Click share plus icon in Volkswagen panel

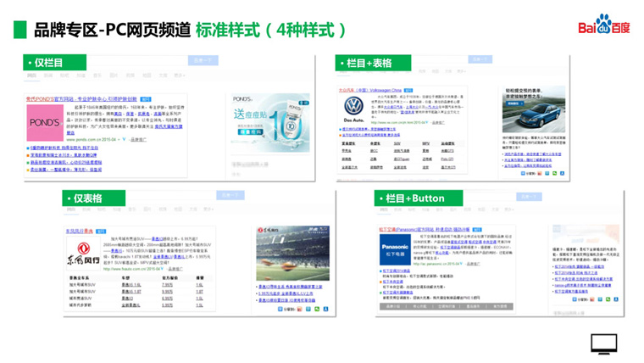pyautogui.click(x=523, y=174)
